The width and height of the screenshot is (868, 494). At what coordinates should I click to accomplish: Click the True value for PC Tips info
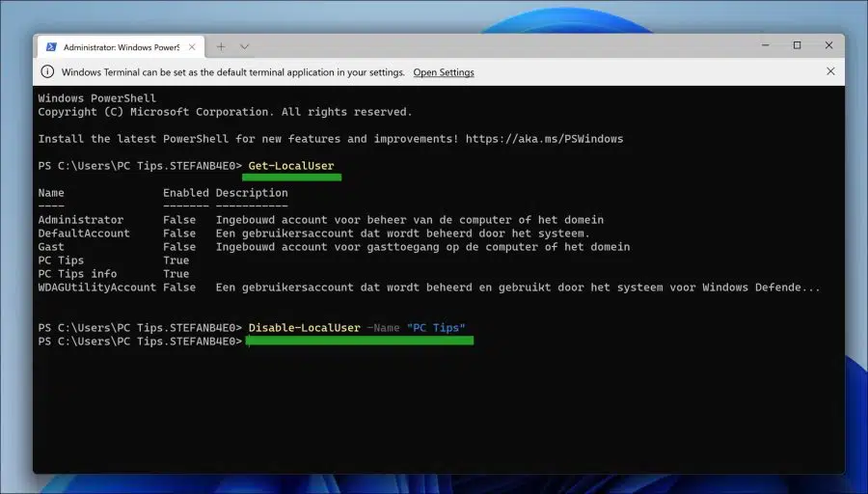click(x=176, y=274)
